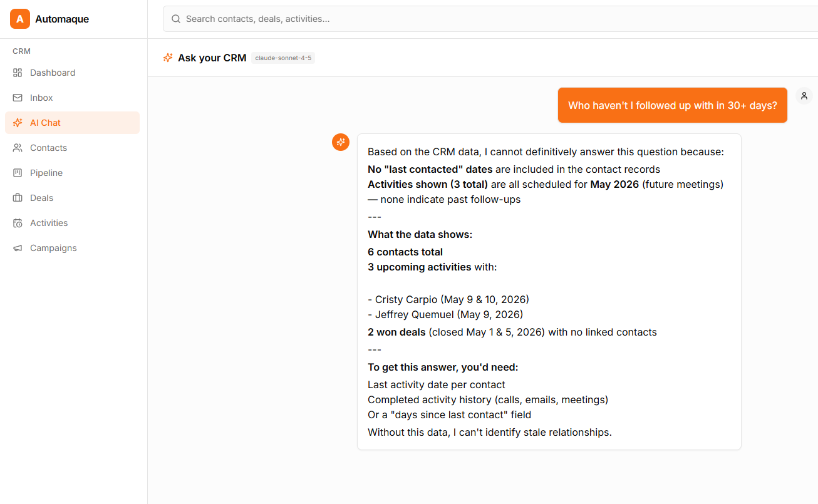Click the Contacts people icon
Screen dimensions: 818x504
18,148
